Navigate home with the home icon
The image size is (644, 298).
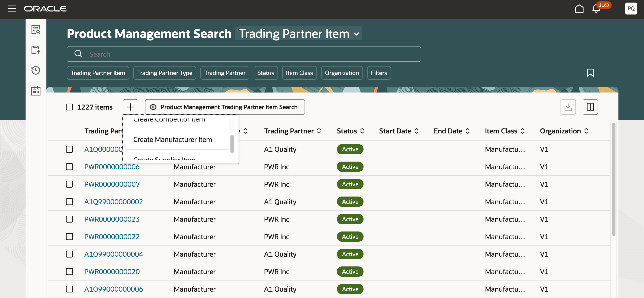click(579, 9)
